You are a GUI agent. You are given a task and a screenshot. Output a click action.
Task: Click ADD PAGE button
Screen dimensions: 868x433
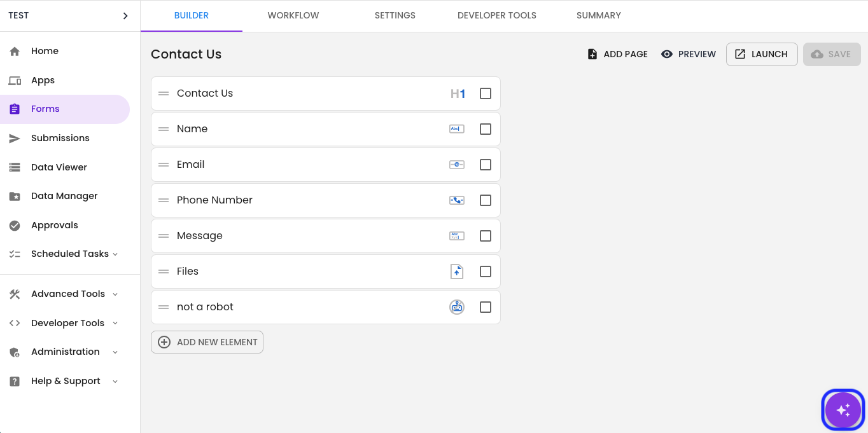617,55
